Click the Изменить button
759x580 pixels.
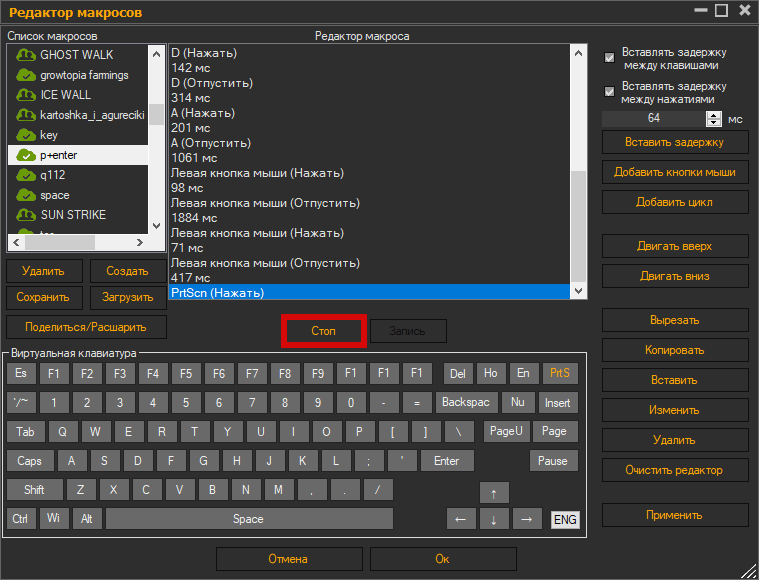point(675,411)
